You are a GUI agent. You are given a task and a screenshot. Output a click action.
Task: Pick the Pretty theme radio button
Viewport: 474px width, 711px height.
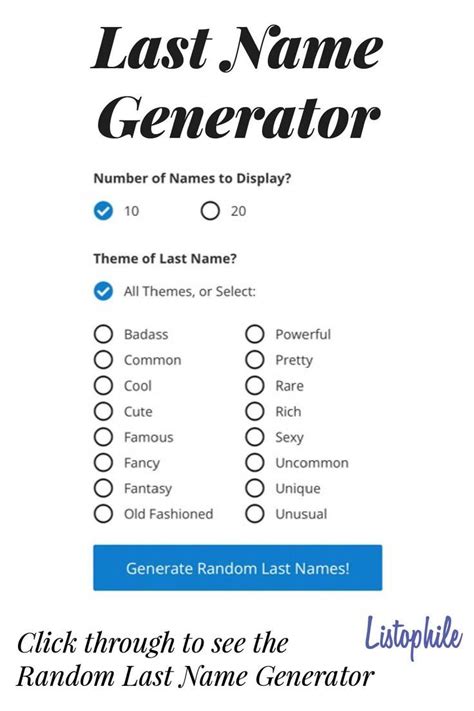[255, 360]
